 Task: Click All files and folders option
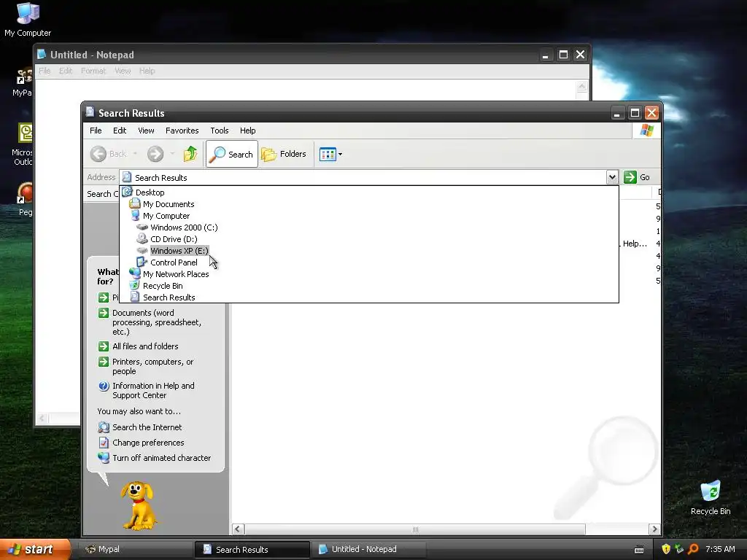(x=145, y=346)
